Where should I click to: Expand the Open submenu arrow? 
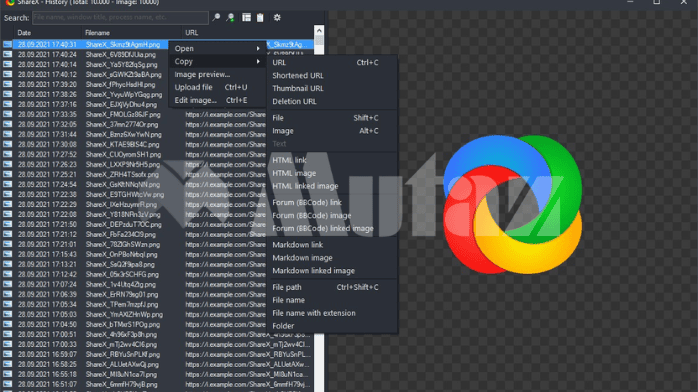(258, 48)
